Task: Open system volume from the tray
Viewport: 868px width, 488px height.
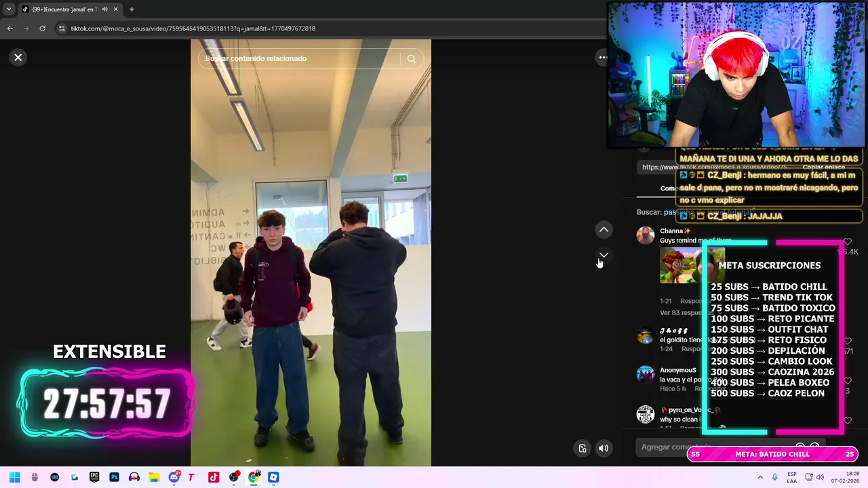Action: (x=821, y=477)
